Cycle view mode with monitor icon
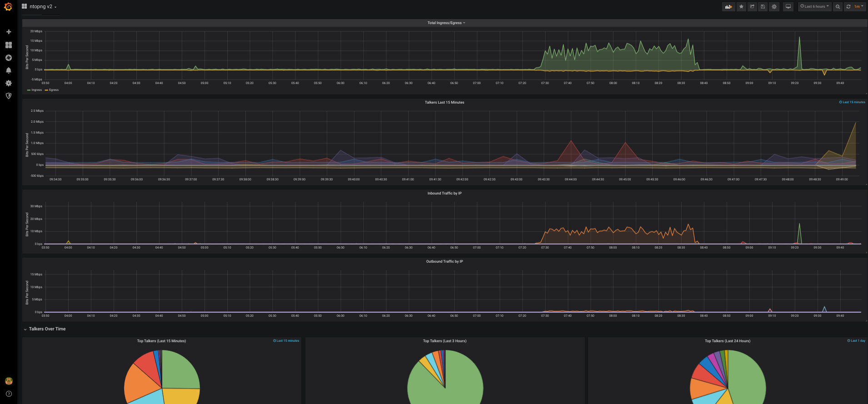Screen dimensions: 868x404 coord(788,6)
